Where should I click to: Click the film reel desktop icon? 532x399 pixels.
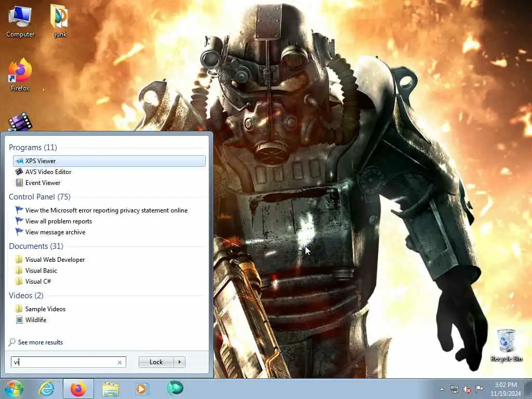click(20, 122)
